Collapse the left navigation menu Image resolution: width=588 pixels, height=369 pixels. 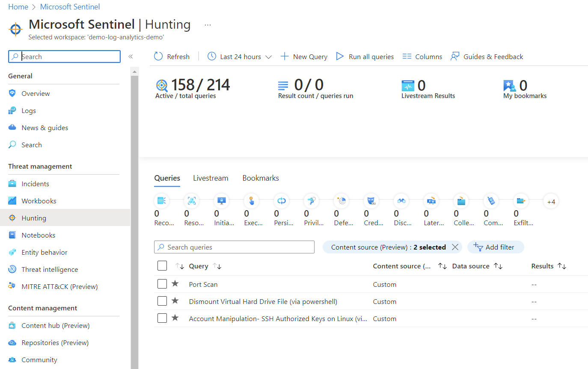click(131, 57)
